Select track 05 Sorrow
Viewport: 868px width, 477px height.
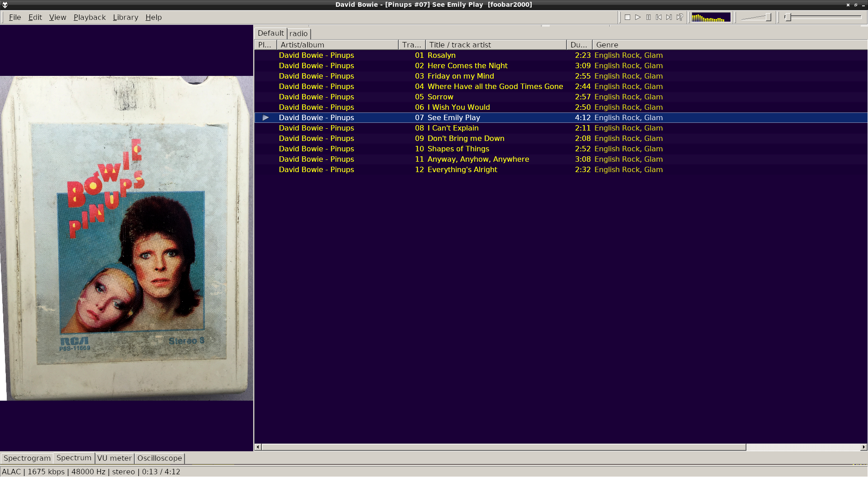561,97
